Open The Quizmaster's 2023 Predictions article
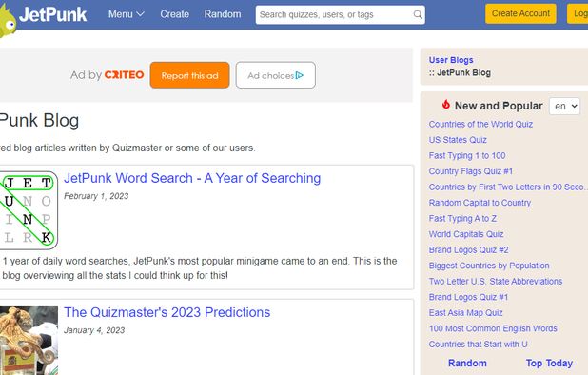This screenshot has width=588, height=375. pos(167,312)
